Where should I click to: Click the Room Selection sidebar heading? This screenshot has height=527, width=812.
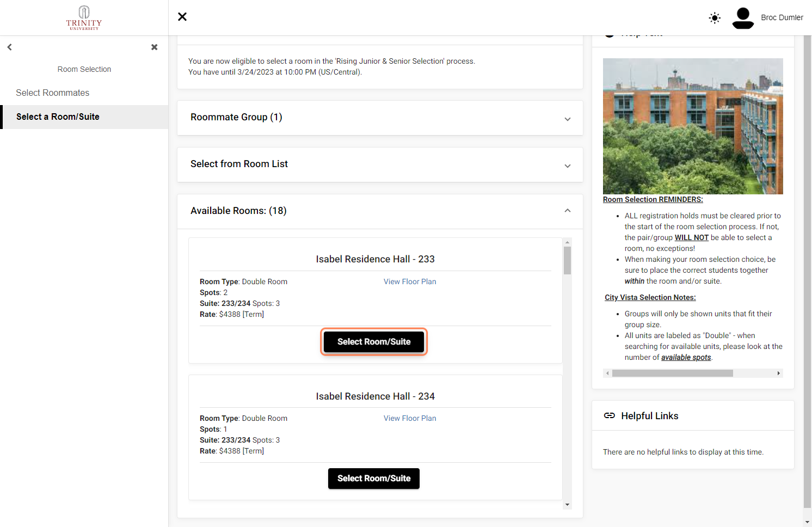[84, 69]
